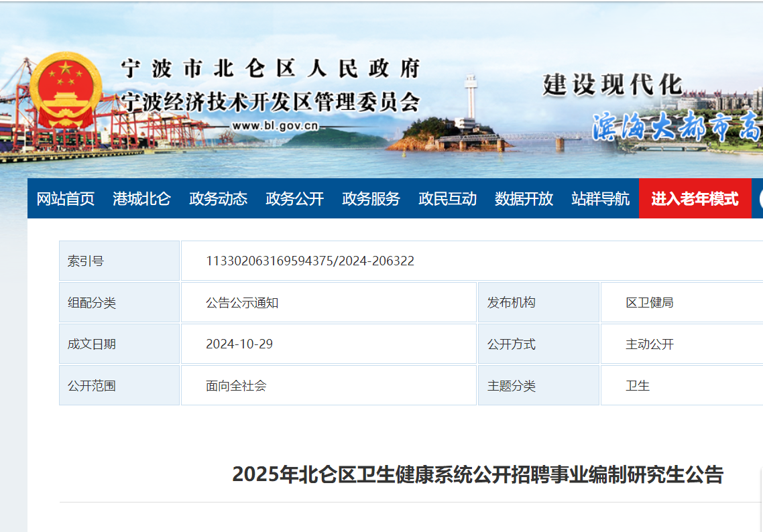Image resolution: width=763 pixels, height=532 pixels.
Task: Click the 组配分类 label
Action: coord(91,303)
